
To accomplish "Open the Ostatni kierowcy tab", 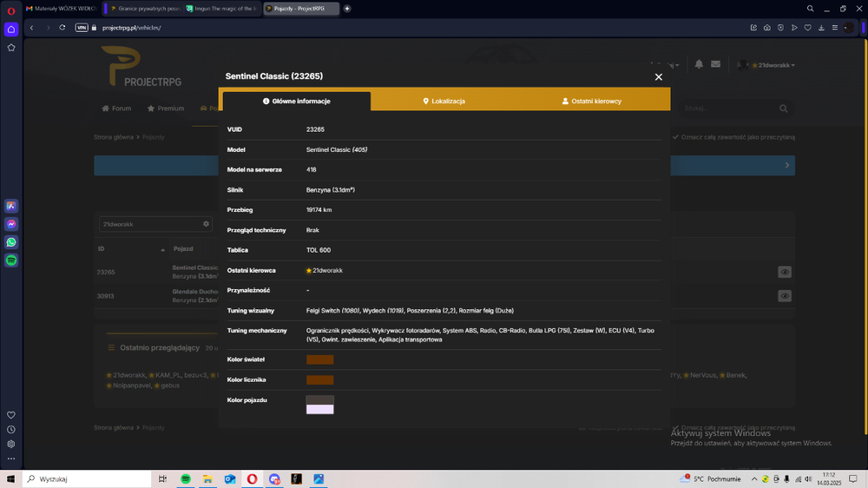I will [x=592, y=102].
